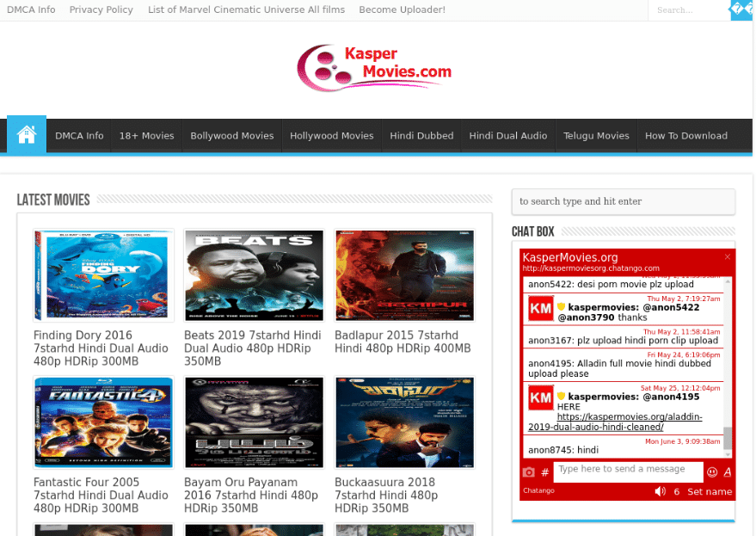Open the Hindi Dubbed category
Image resolution: width=756 pixels, height=536 pixels.
(x=421, y=136)
